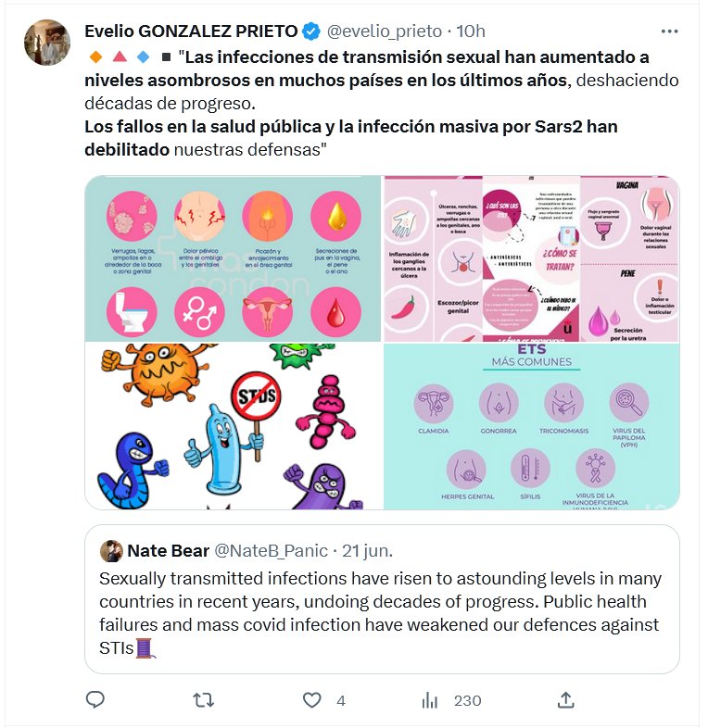The height and width of the screenshot is (728, 708).
Task: Open the ETS más comunes image
Action: point(531,427)
